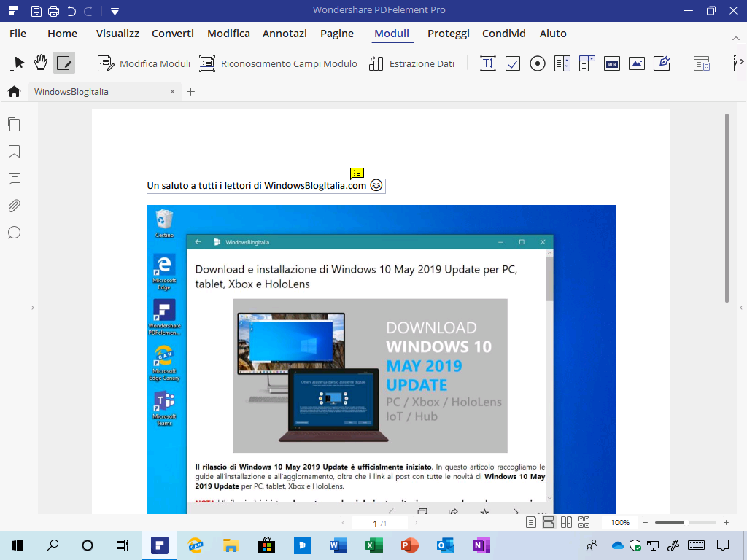Insert a radio button form field
Image resolution: width=747 pixels, height=560 pixels.
click(538, 63)
